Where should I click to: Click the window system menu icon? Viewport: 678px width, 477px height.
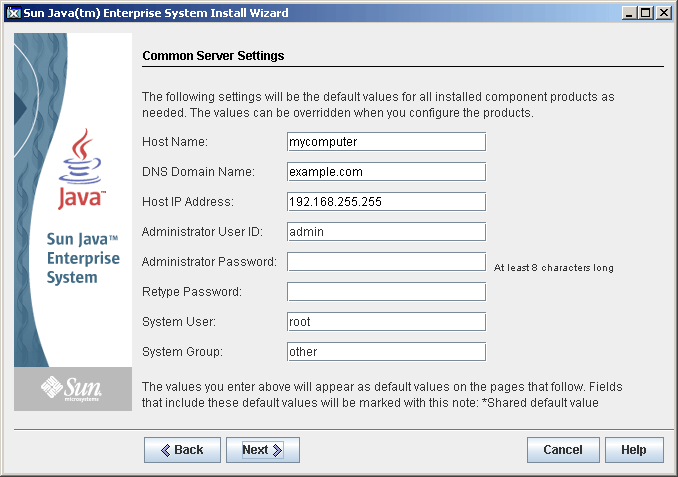[x=13, y=13]
